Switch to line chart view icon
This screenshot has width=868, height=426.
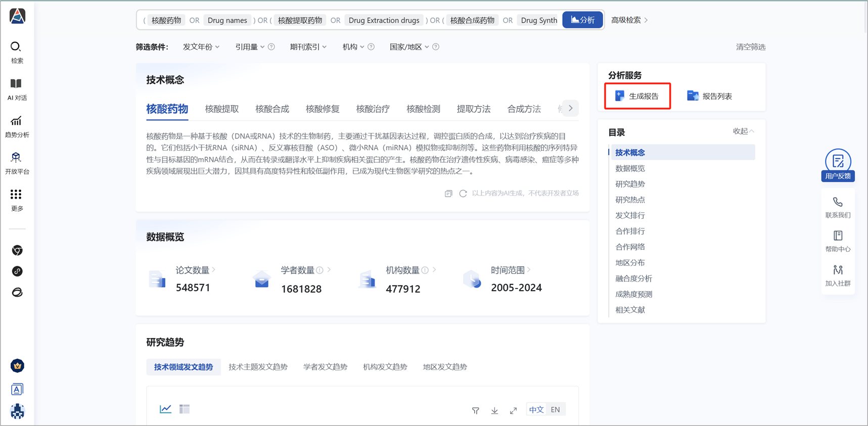165,409
